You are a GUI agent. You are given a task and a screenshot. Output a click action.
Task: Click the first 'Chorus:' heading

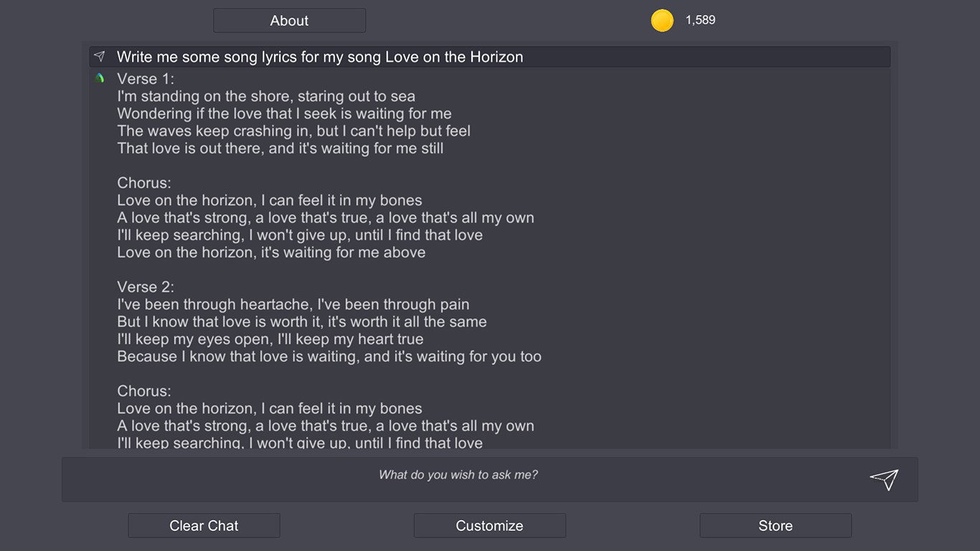point(144,183)
